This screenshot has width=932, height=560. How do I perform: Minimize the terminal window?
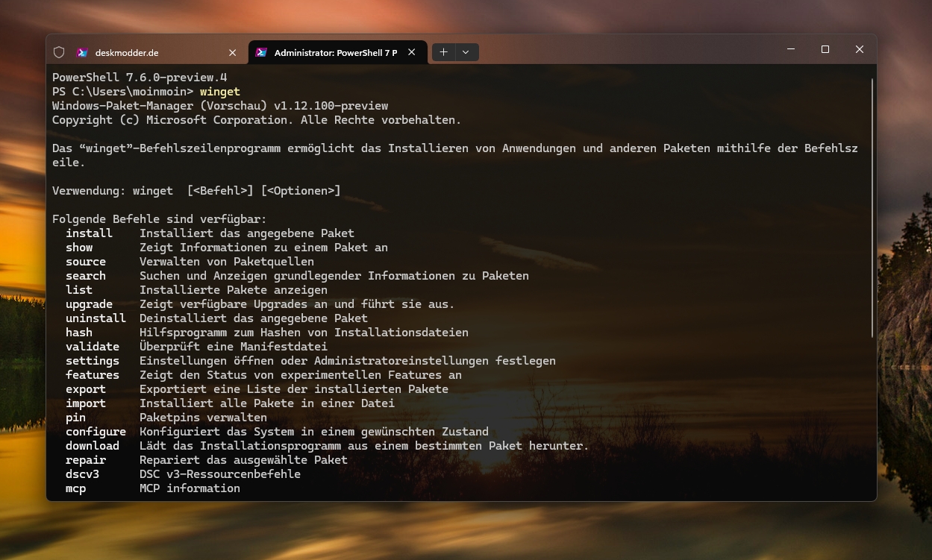coord(791,49)
